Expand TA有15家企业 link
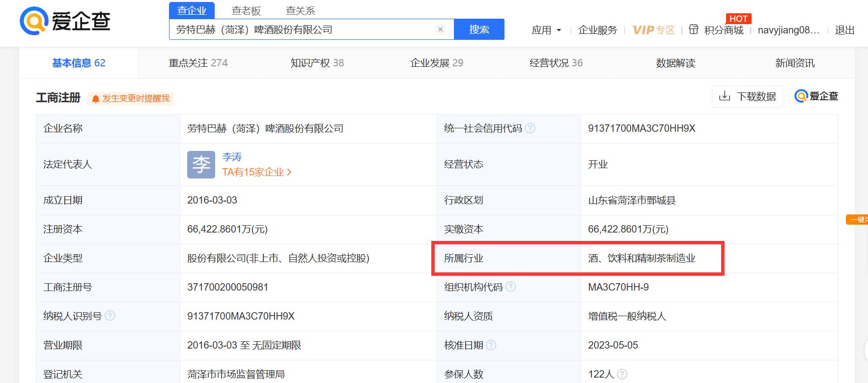Image resolution: width=868 pixels, height=383 pixels. (x=257, y=172)
